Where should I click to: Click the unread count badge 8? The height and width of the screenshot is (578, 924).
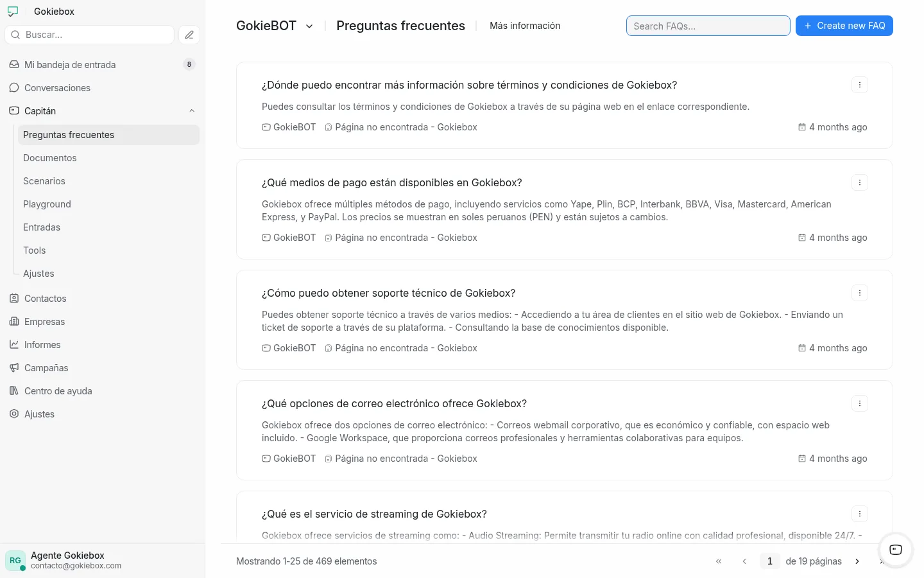tap(189, 64)
